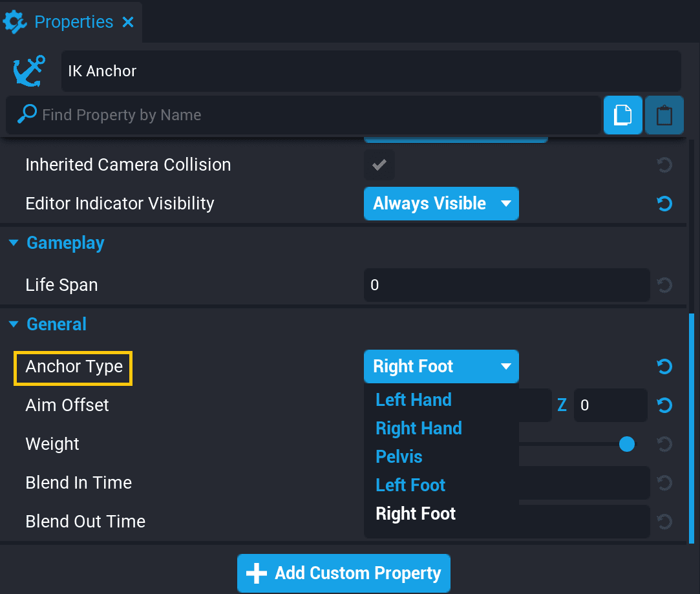This screenshot has height=594, width=700.
Task: Collapse the Gameplay section
Action: [14, 244]
